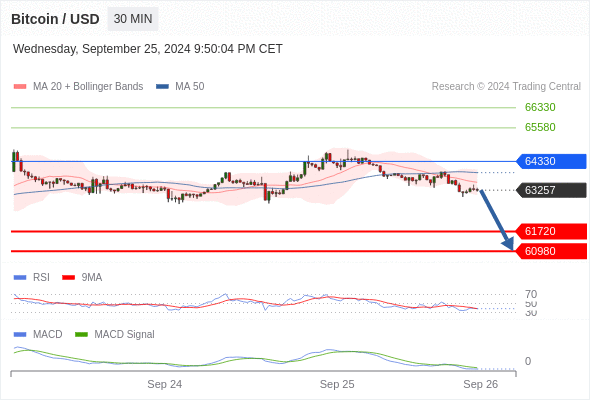Image resolution: width=590 pixels, height=400 pixels.
Task: Click the Sep 26 date axis label
Action: (x=481, y=384)
